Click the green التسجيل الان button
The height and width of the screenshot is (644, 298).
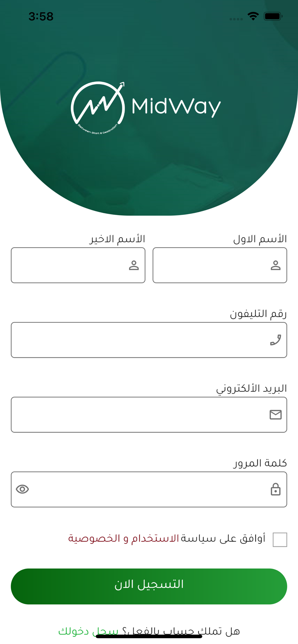coord(149,586)
